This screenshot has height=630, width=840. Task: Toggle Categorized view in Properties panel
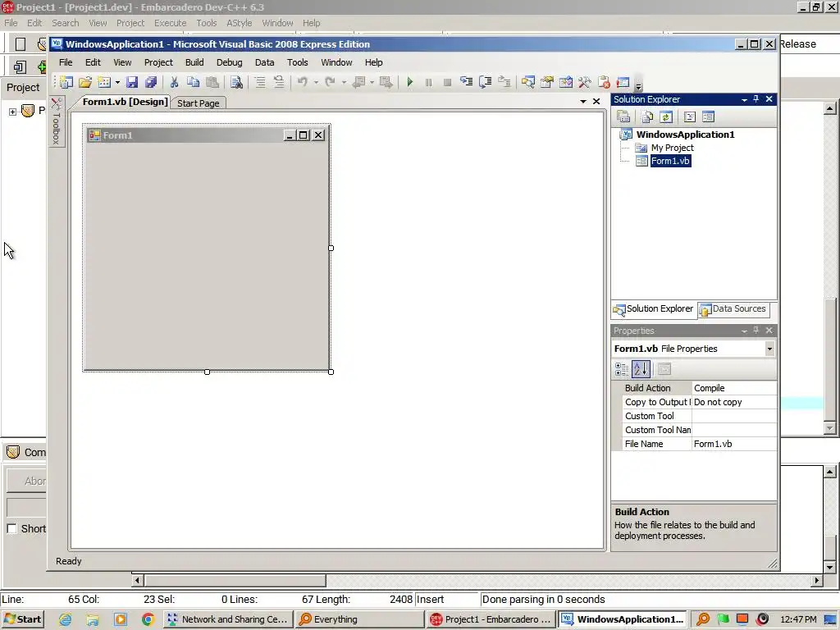pyautogui.click(x=622, y=368)
